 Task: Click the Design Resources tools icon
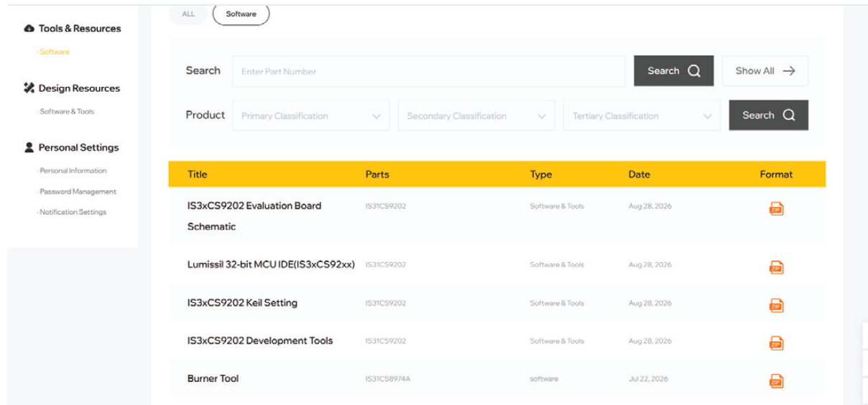[29, 88]
